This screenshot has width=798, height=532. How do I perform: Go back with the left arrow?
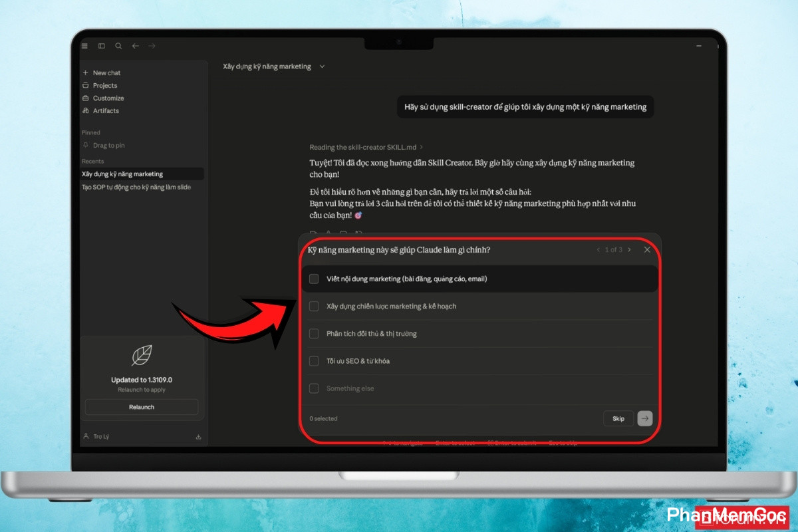(136, 46)
